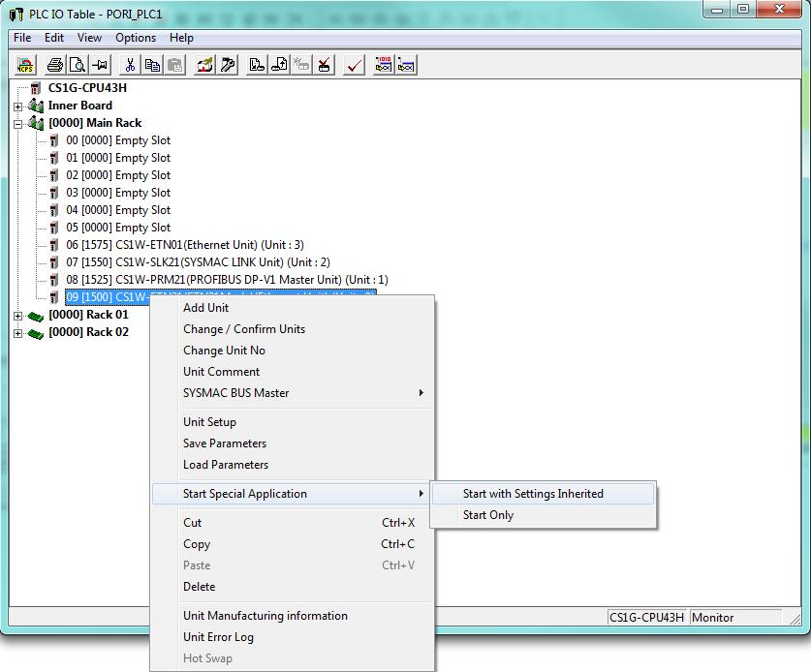
Task: Click the unit icon for slot 06 CS1W-ETN01
Action: click(54, 245)
